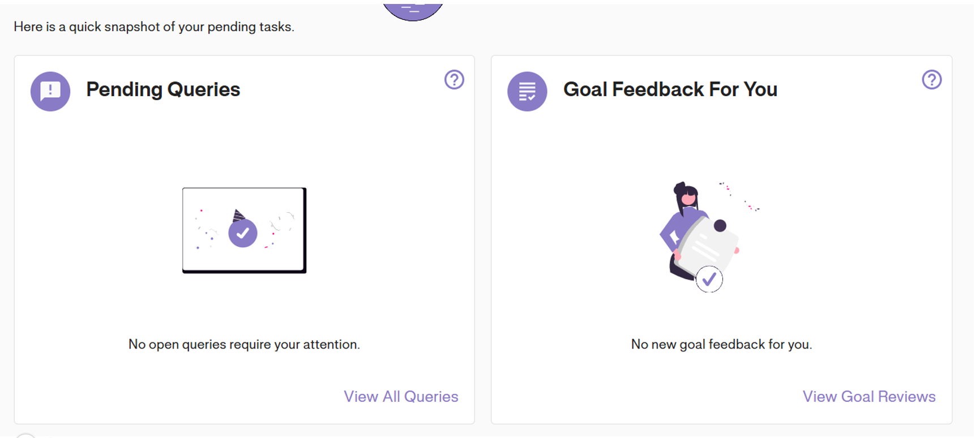Screen dimensions: 980x438
Task: Click the Pending Queries speech bubble icon
Action: click(x=50, y=91)
